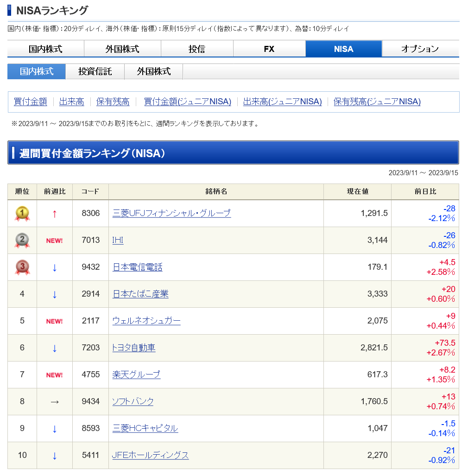Open the トヨタ自動車 stock page
Viewport: 468px width, 476px height.
pyautogui.click(x=133, y=348)
